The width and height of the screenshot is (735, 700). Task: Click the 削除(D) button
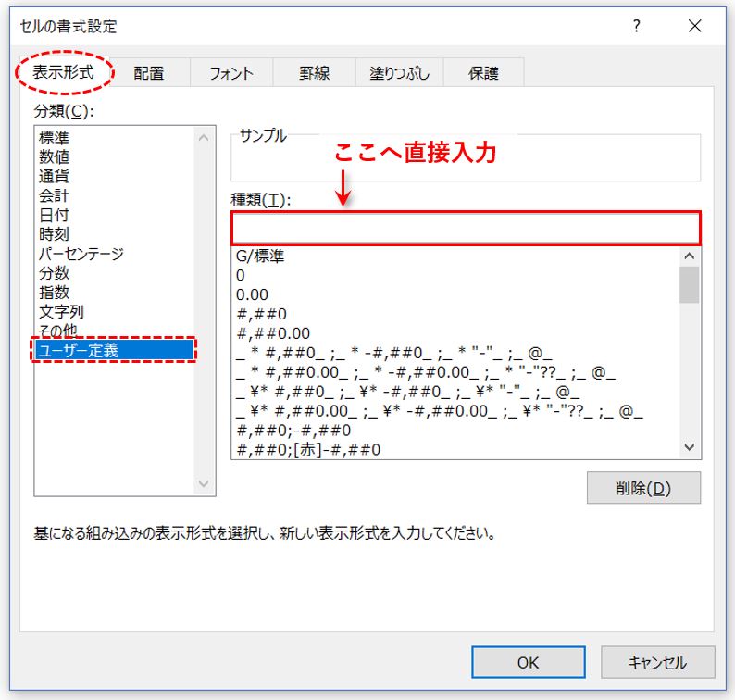pos(643,488)
